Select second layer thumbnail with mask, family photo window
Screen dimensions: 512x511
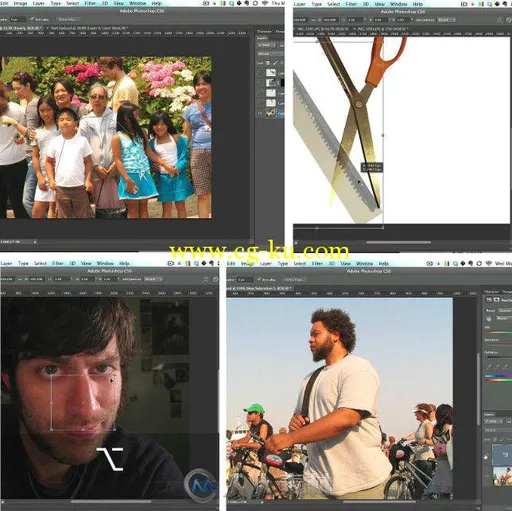click(x=271, y=83)
